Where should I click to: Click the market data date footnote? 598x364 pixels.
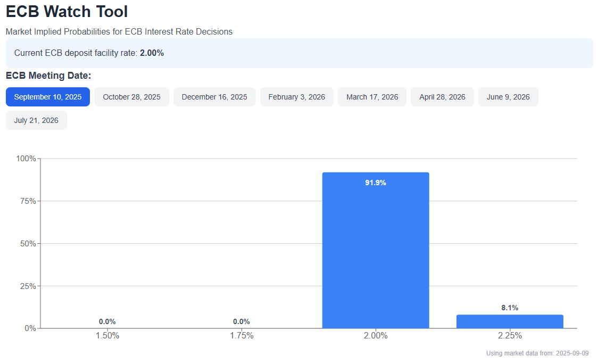(537, 353)
